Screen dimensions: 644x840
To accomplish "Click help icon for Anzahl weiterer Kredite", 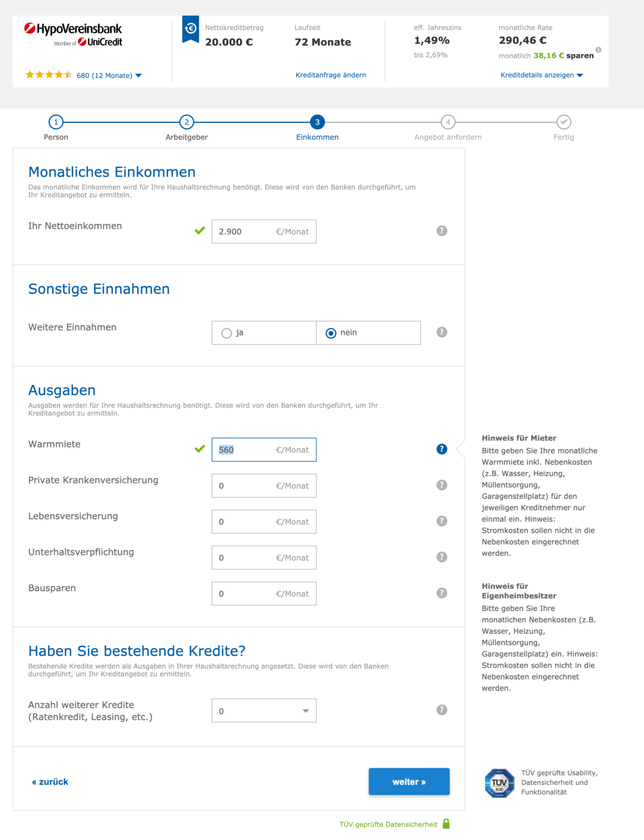I will 442,710.
